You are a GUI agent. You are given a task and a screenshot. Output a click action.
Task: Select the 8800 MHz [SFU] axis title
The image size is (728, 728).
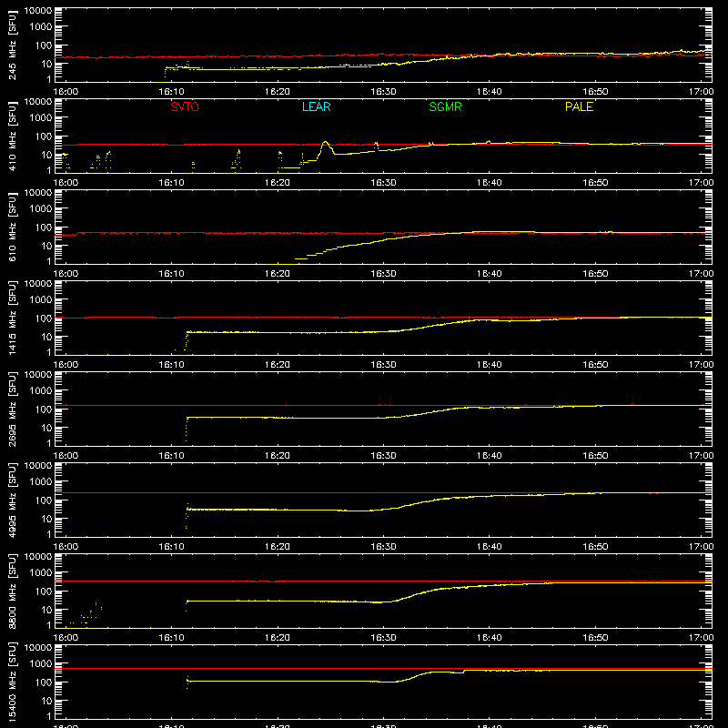coord(13,591)
